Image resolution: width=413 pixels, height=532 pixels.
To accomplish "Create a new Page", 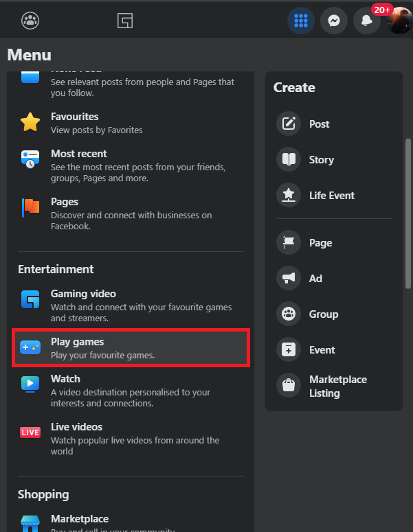I will click(334, 242).
